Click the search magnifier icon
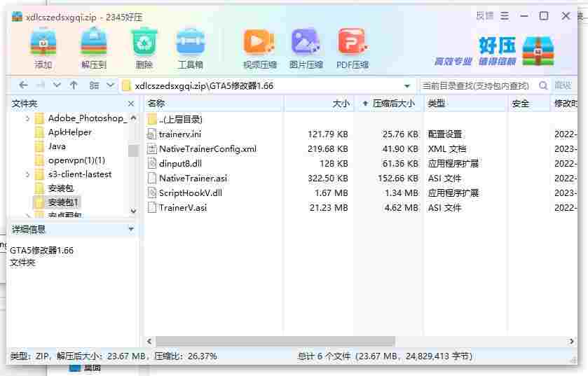Viewport: 588px width, 376px height. click(x=542, y=85)
